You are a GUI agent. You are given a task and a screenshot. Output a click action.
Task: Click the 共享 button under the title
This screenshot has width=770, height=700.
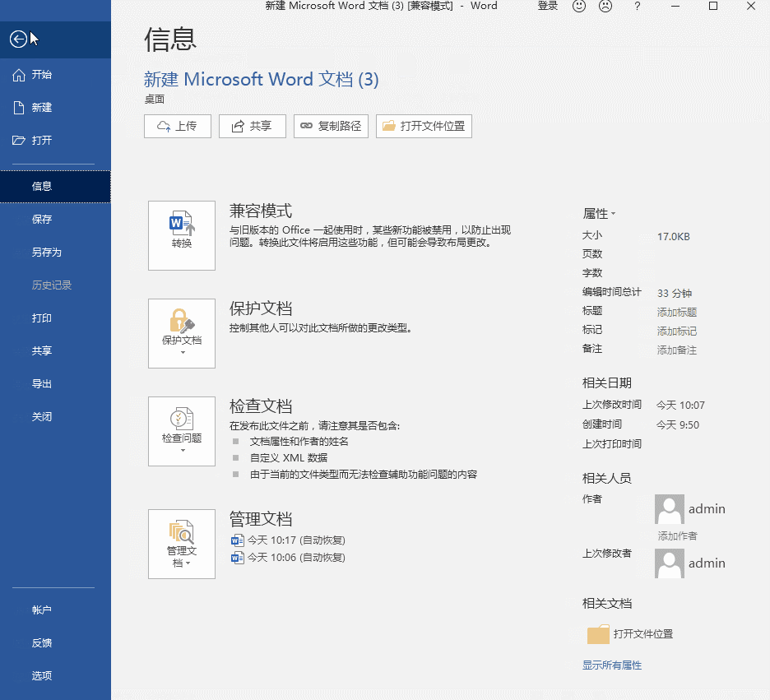tap(253, 126)
